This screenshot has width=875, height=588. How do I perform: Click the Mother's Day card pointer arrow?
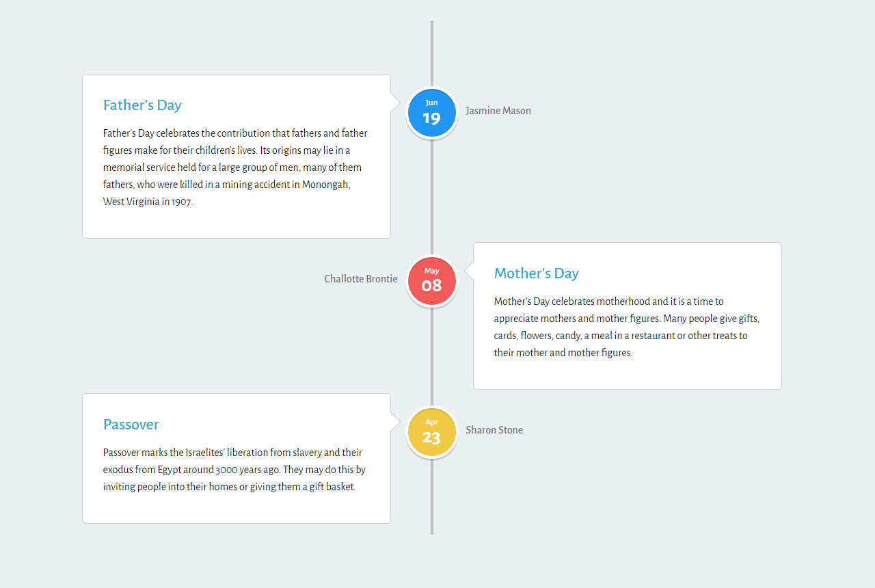point(469,271)
